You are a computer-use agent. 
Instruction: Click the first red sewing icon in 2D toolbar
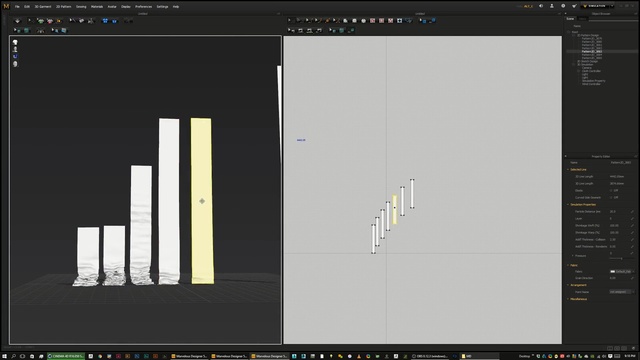click(x=373, y=20)
